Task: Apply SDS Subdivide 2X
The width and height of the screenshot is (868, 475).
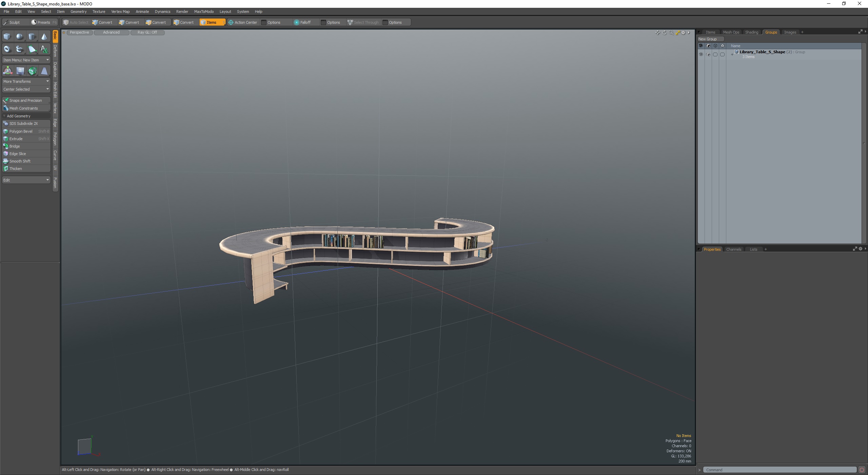Action: (26, 123)
